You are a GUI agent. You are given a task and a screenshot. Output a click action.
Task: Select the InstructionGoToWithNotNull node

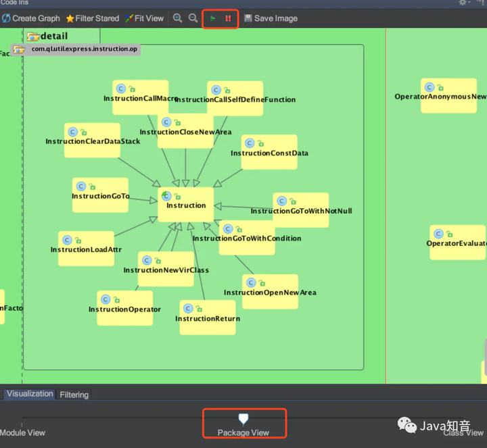click(x=301, y=210)
